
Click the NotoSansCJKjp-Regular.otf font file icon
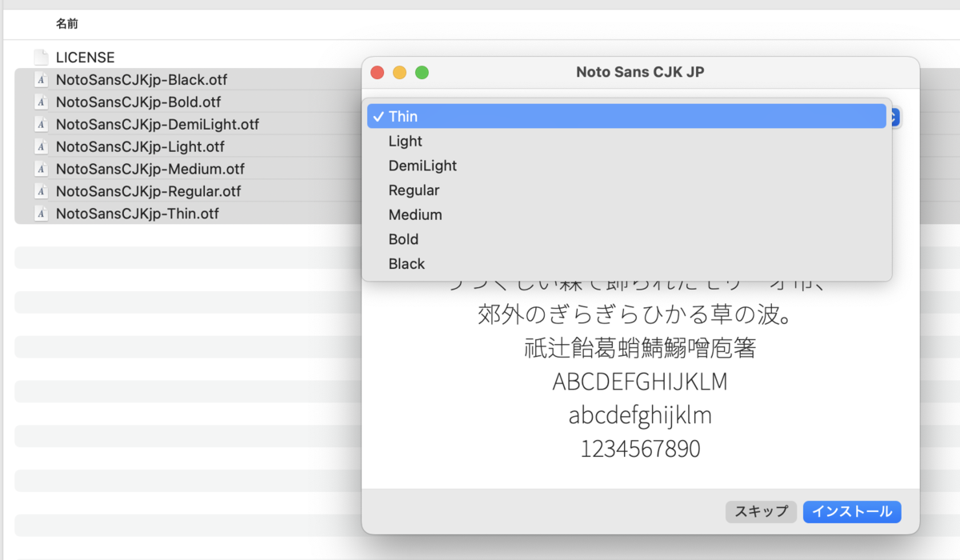[x=41, y=192]
